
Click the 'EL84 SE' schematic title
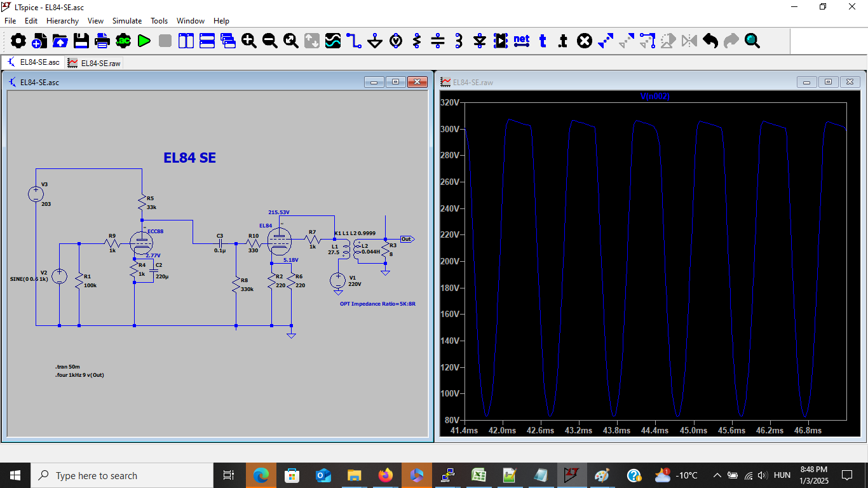tap(189, 158)
